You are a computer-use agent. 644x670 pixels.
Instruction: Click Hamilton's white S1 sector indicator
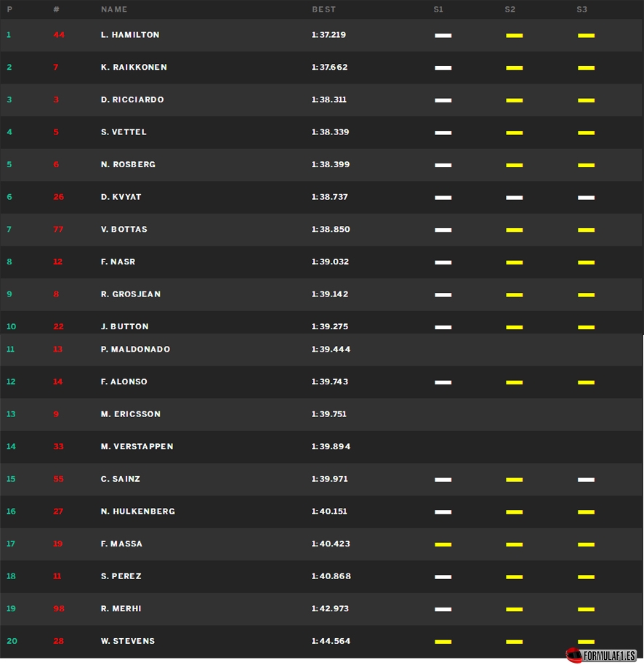pos(443,36)
